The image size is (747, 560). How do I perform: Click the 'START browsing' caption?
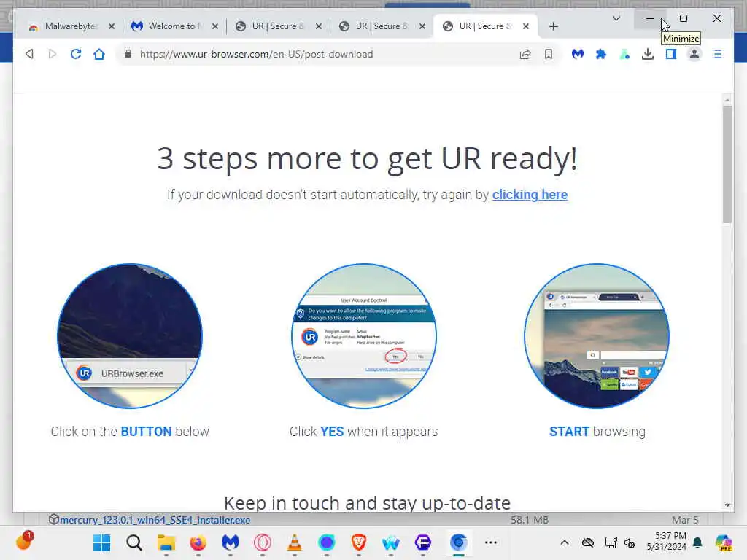click(x=597, y=432)
